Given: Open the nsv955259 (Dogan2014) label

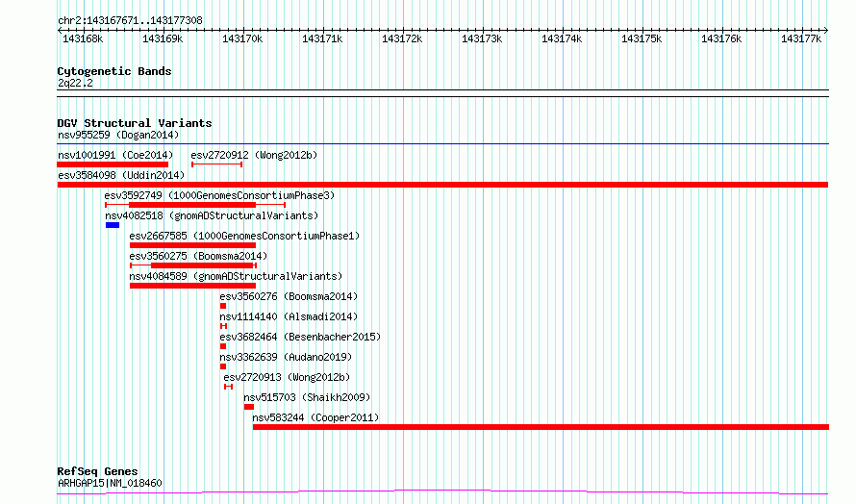Looking at the screenshot, I should point(118,135).
